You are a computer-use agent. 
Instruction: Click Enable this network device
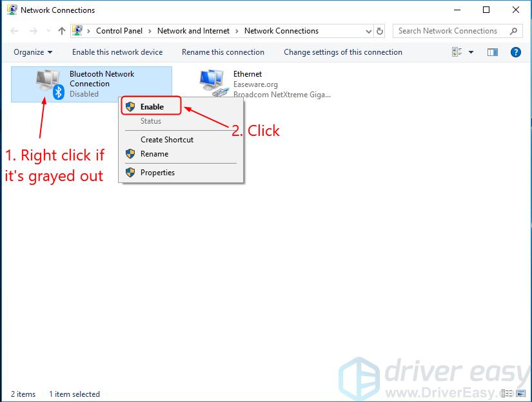click(x=117, y=52)
